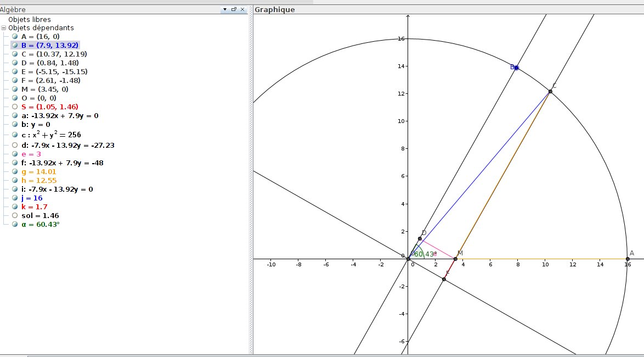Screen dimensions: 644x357
Task: Select point M on the x-axis
Action: pos(455,259)
